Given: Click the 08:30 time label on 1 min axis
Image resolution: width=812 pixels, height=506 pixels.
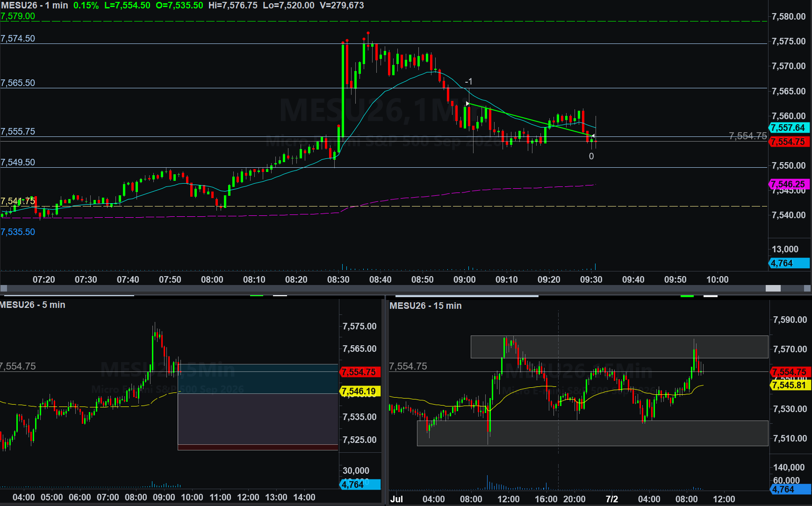Looking at the screenshot, I should pyautogui.click(x=338, y=279).
